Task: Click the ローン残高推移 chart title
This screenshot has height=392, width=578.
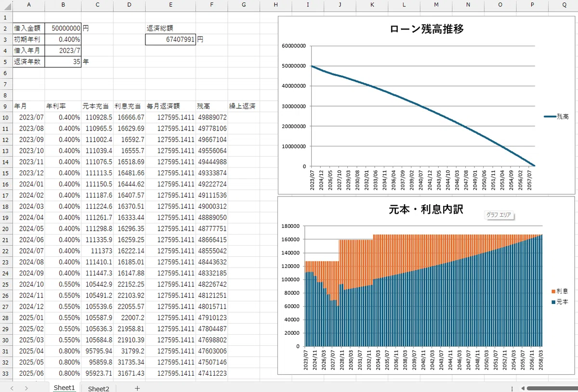Action: point(426,29)
